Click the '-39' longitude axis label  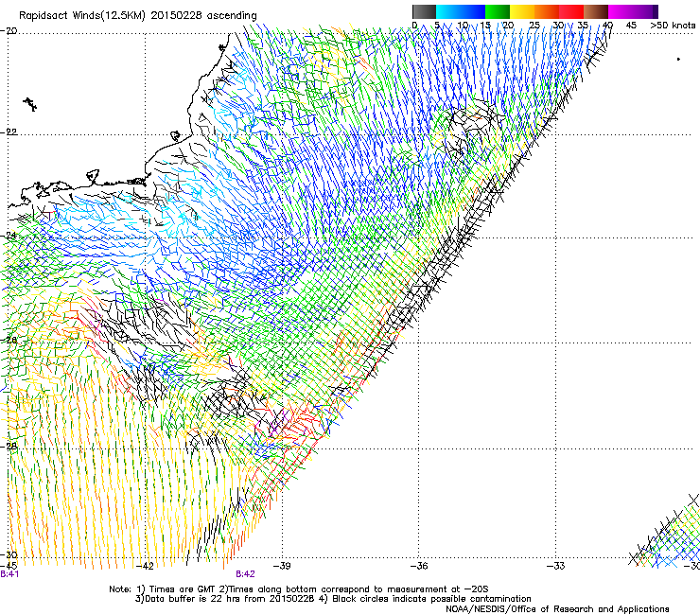click(x=282, y=566)
